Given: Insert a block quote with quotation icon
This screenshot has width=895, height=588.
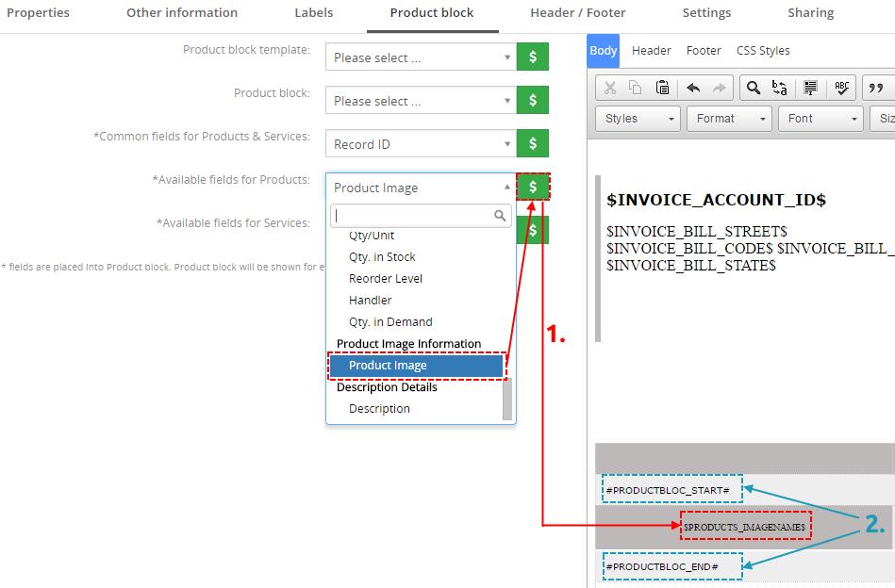Looking at the screenshot, I should click(876, 88).
